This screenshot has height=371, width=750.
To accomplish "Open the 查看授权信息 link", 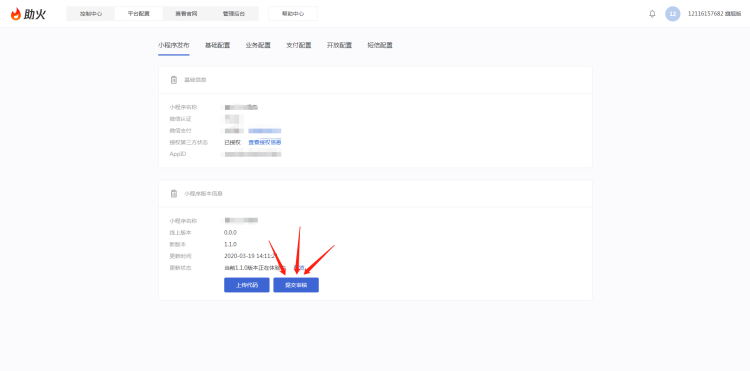I will click(265, 142).
